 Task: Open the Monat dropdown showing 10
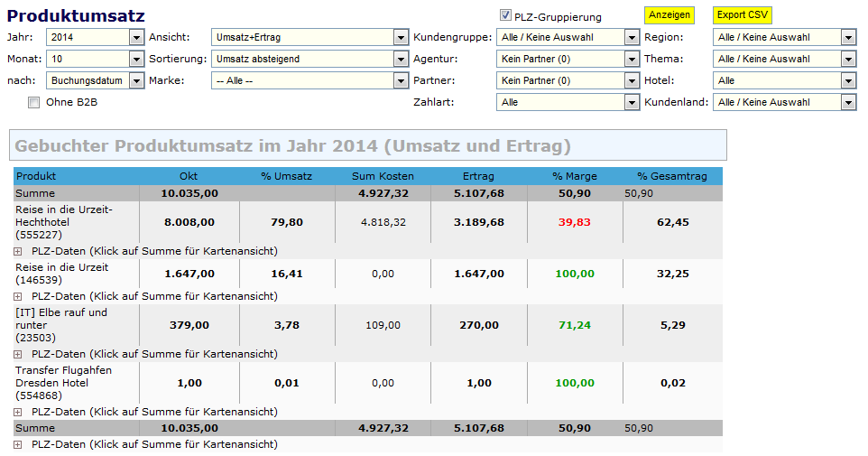[95, 59]
